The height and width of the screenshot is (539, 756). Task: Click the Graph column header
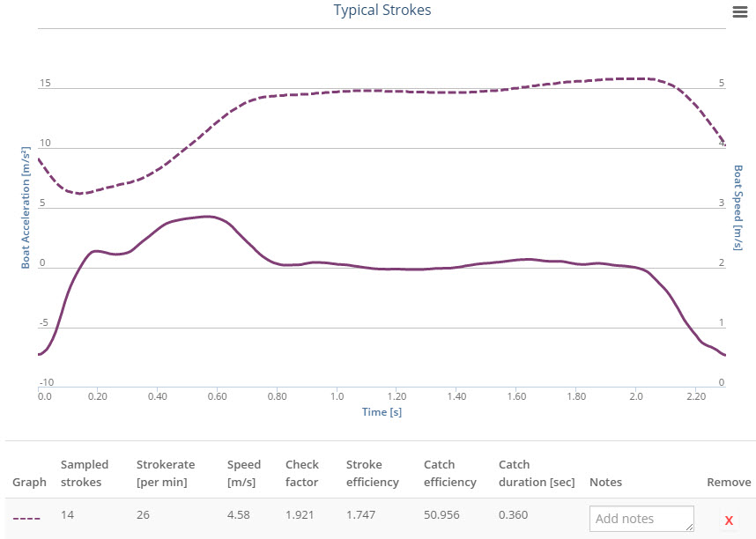(29, 482)
